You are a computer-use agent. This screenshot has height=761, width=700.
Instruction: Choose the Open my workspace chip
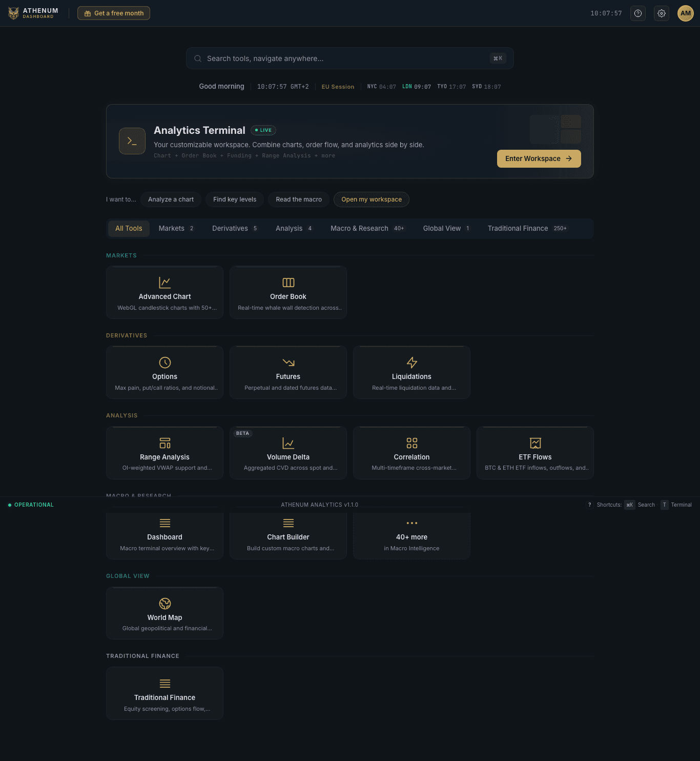point(372,199)
